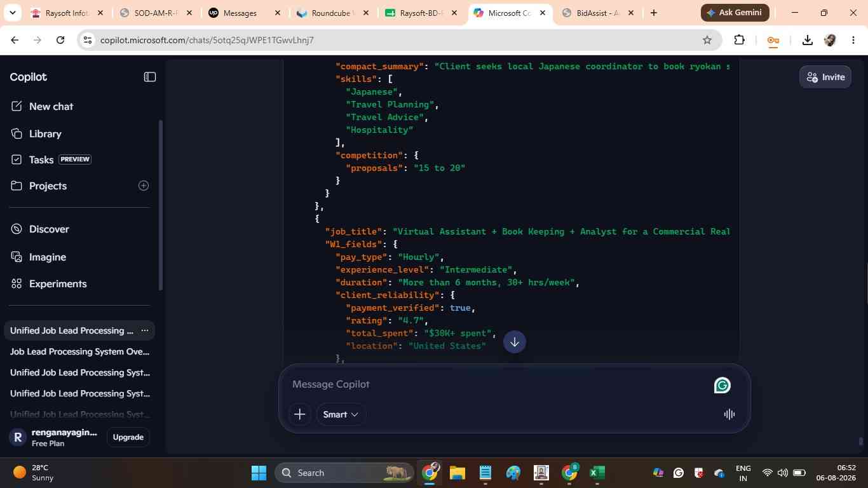Add a new project with plus icon

pyautogui.click(x=144, y=186)
